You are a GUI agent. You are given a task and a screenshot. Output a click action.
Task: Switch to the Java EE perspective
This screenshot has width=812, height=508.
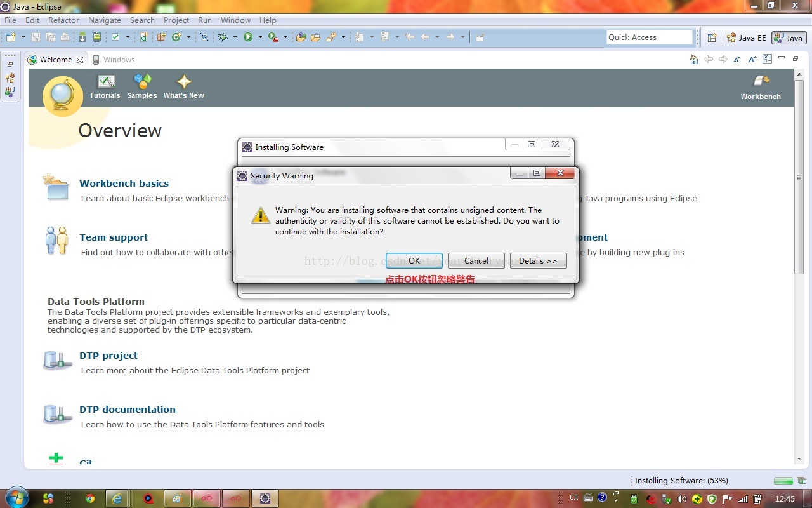(x=747, y=37)
